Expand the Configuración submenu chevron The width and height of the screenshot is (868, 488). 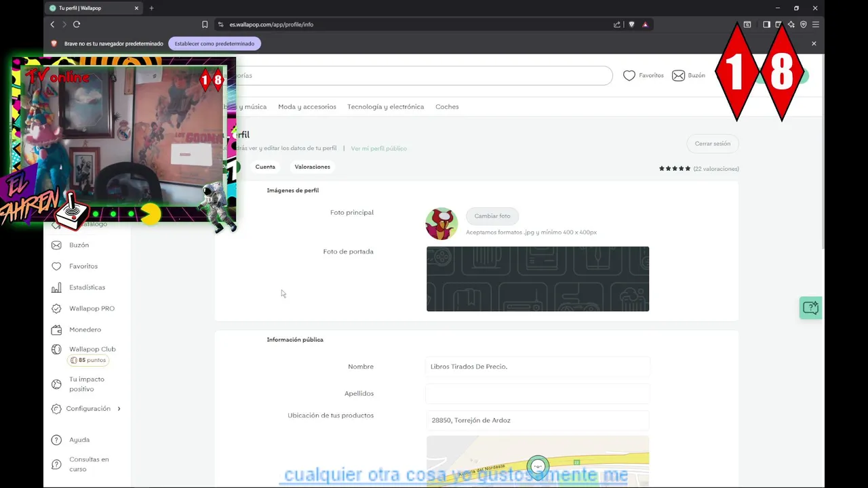tap(119, 409)
